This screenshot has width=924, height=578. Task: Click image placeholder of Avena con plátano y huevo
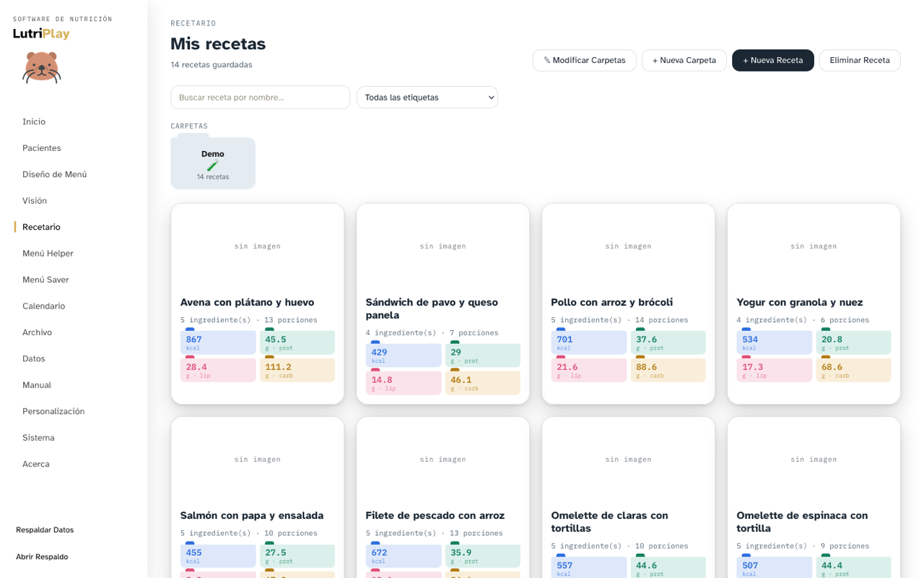[258, 246]
